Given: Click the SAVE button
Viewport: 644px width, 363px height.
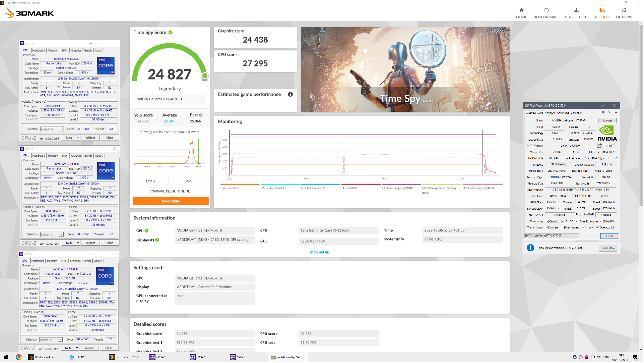Looking at the screenshot, I should [x=189, y=182].
